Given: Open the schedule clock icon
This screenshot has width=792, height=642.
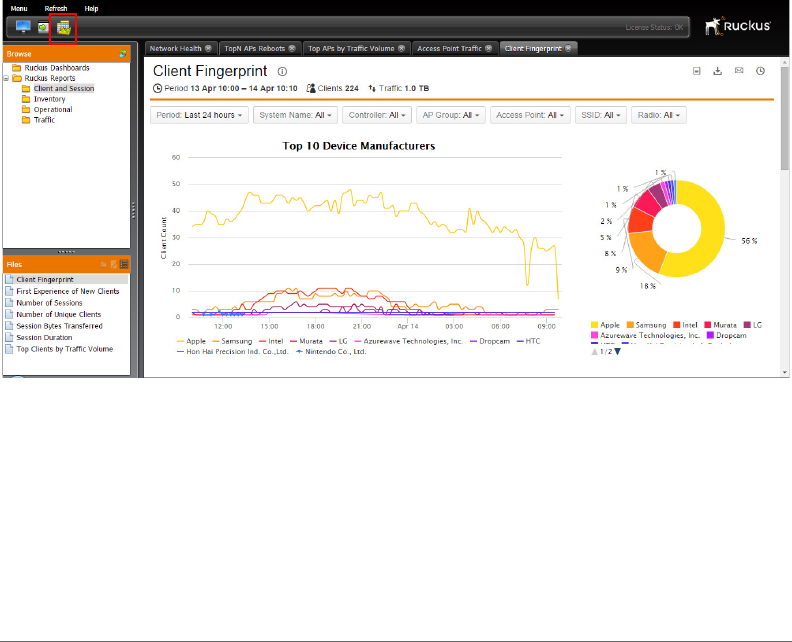Looking at the screenshot, I should click(760, 71).
